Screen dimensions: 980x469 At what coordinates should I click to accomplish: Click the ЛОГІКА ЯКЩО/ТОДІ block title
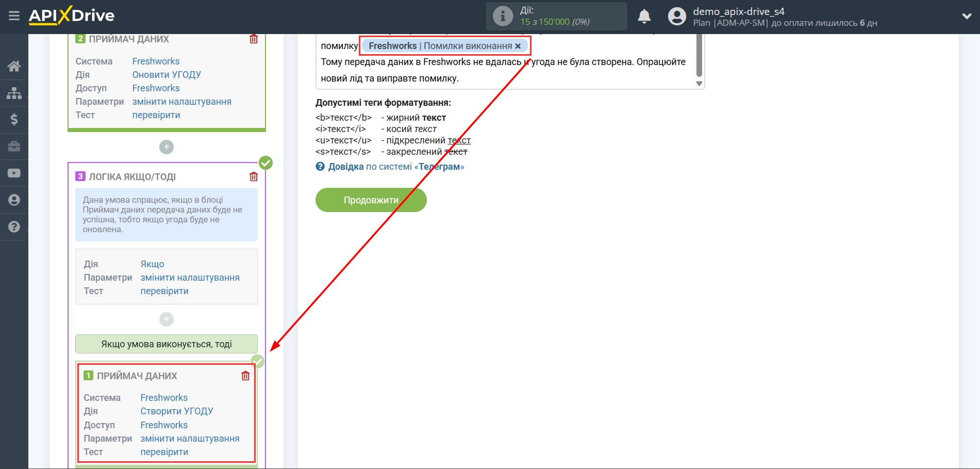[132, 177]
